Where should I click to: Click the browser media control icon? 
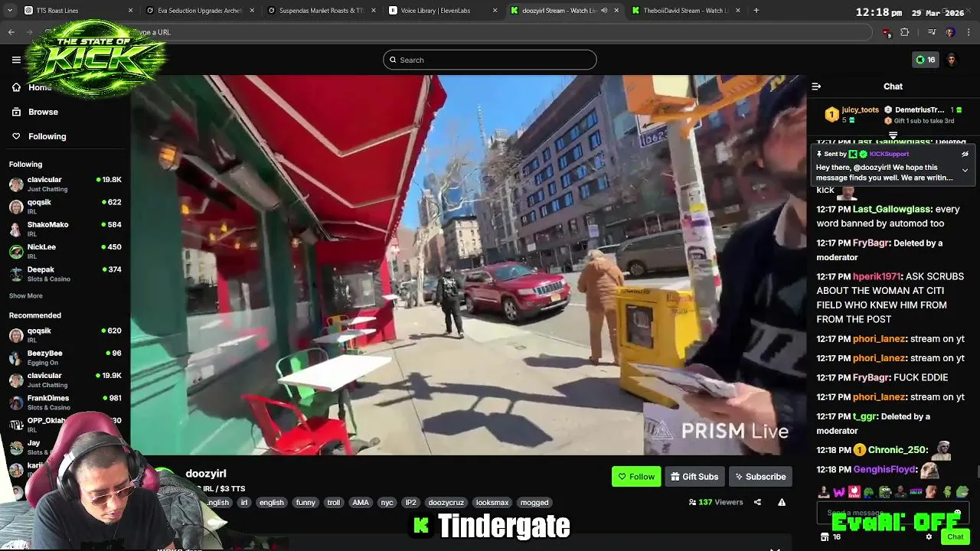932,32
